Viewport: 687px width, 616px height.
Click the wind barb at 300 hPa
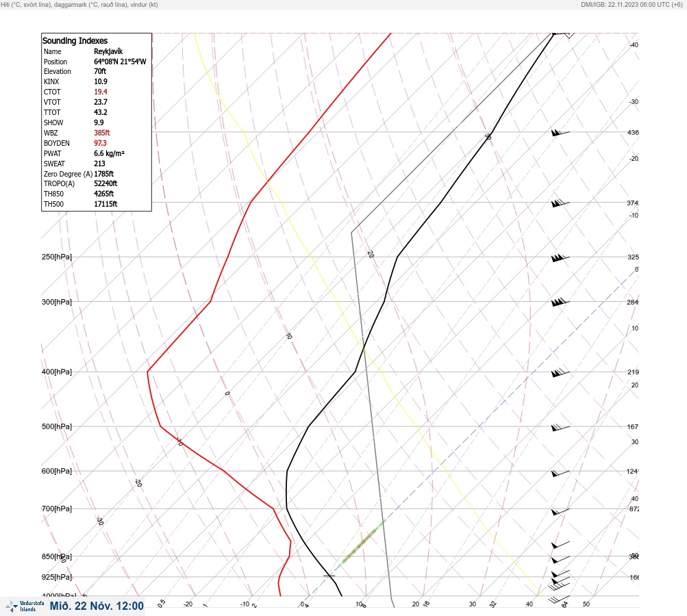tap(560, 302)
